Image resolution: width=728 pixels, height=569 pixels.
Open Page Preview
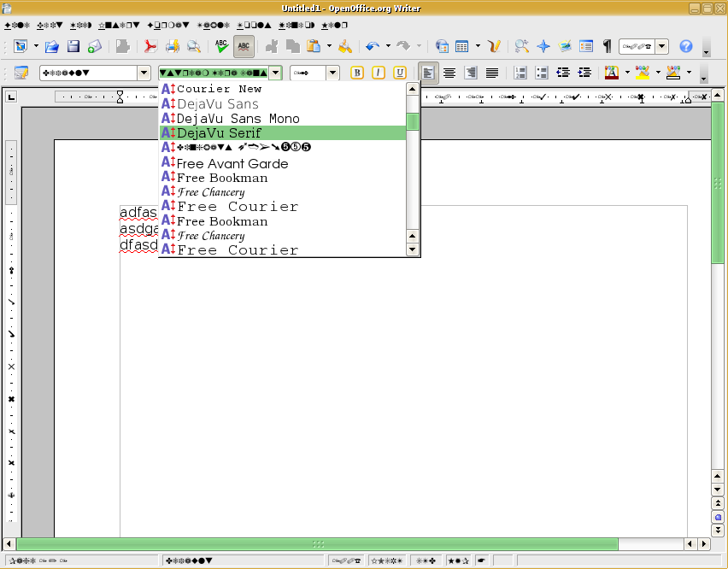click(194, 46)
